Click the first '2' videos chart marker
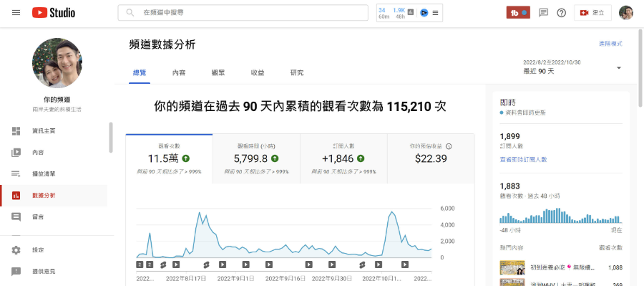Screen dimensions: 644x286 point(140,264)
